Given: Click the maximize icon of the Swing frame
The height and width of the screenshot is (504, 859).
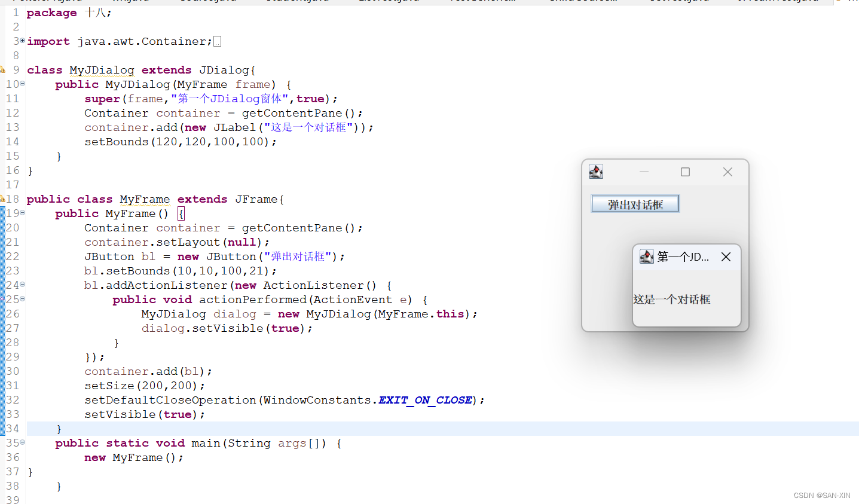Looking at the screenshot, I should click(x=685, y=172).
